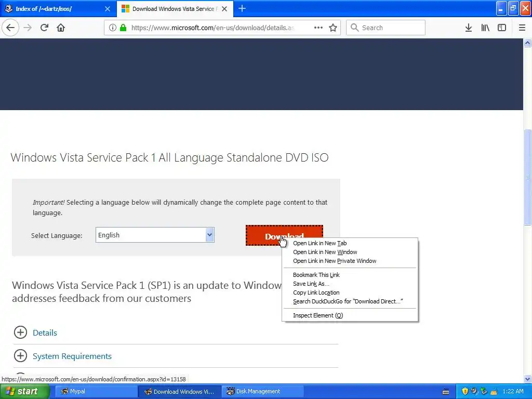
Task: Click the page scrollbar down arrow
Action: (x=527, y=379)
